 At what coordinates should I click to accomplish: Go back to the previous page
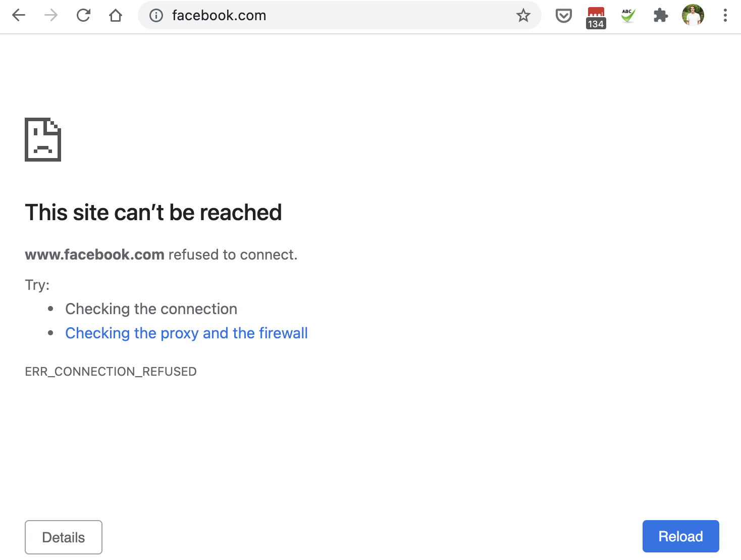[19, 16]
